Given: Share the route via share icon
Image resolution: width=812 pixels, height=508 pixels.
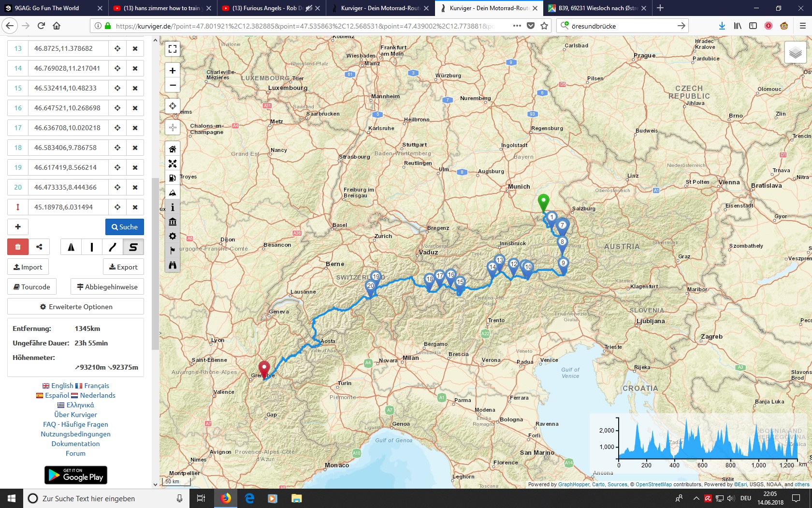Looking at the screenshot, I should click(39, 247).
